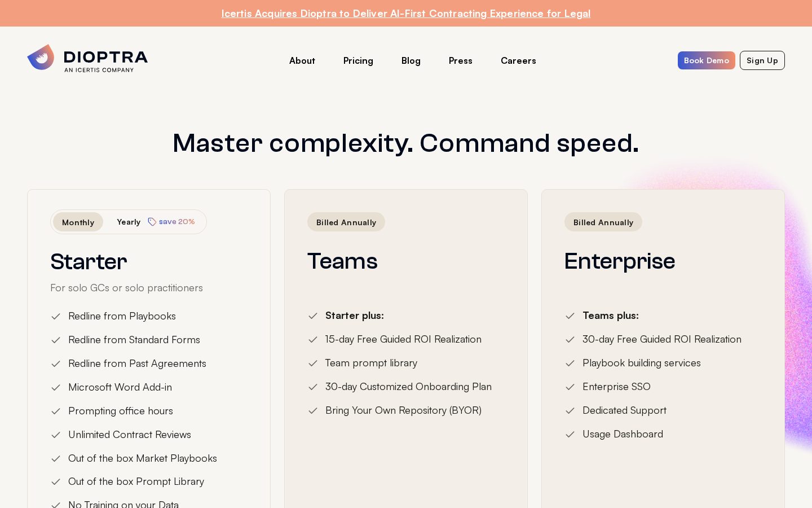Viewport: 812px width, 508px height.
Task: Navigate to the Press page
Action: click(461, 60)
